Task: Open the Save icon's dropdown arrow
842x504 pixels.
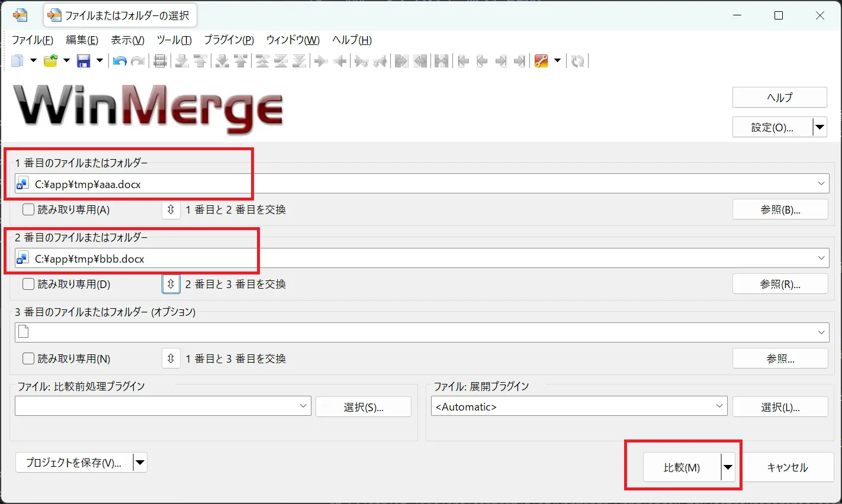Action: (x=99, y=61)
